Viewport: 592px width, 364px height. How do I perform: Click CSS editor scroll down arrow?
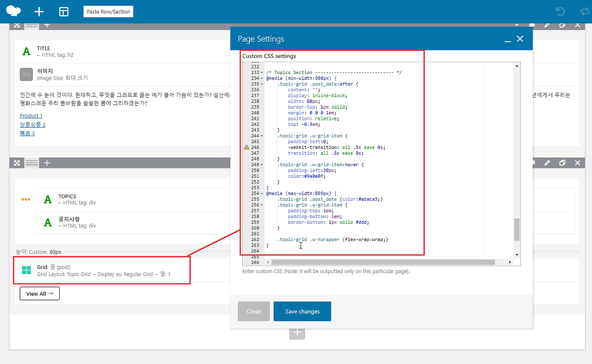[x=517, y=255]
